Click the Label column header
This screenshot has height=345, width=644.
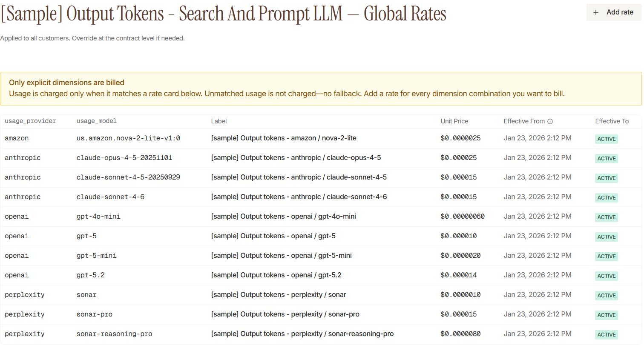pos(219,121)
